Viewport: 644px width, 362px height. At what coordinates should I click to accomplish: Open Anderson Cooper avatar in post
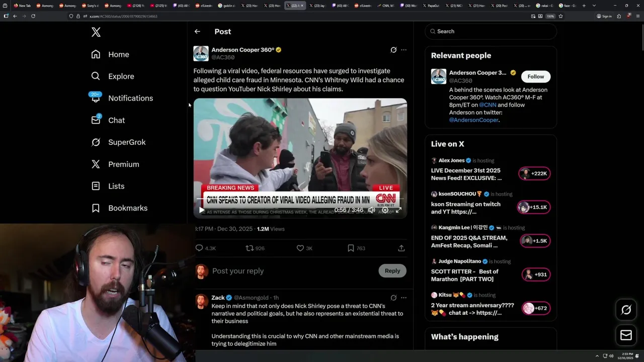pos(201,53)
